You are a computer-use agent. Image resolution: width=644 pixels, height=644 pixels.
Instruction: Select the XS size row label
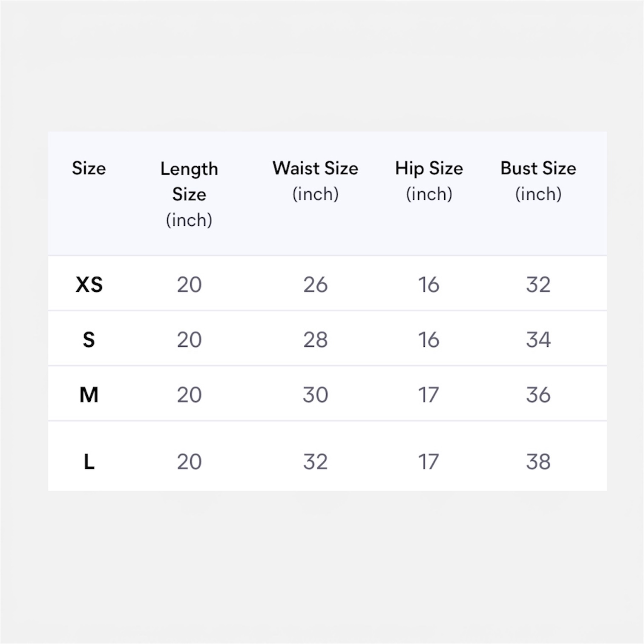[89, 285]
